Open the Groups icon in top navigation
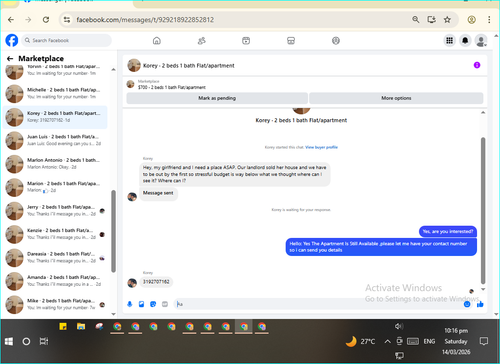Screen dimensions: 500x364 tap(336, 41)
